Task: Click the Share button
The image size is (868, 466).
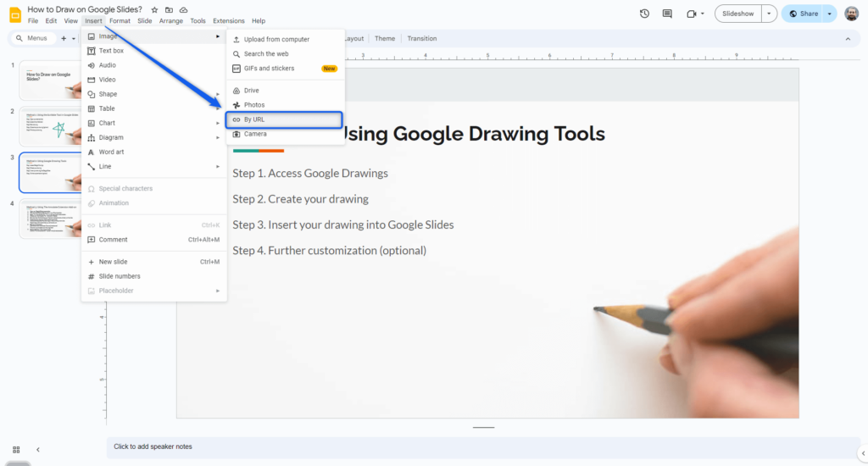Action: coord(804,14)
